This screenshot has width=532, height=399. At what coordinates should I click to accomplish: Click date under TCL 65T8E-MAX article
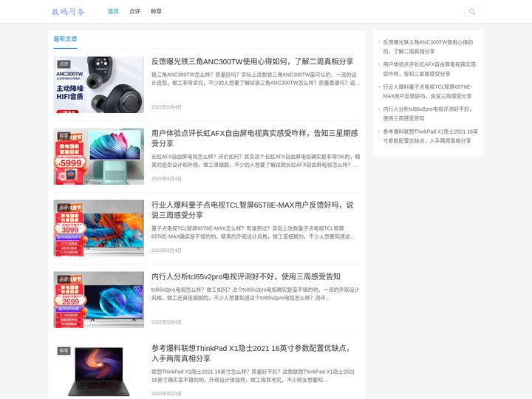[166, 250]
